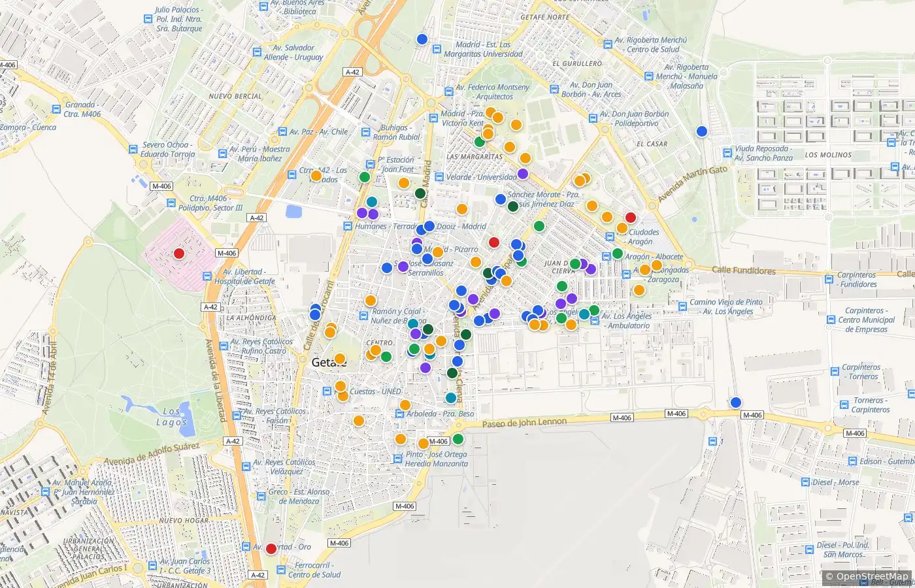The width and height of the screenshot is (915, 588).
Task: Click the LOS MOLINOS neighborhood label
Action: click(x=828, y=155)
